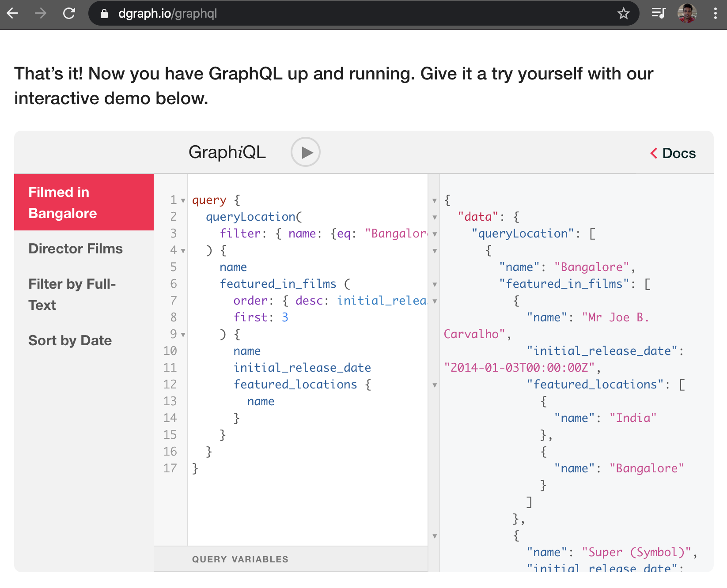Click "filter:" on editor line 3
Viewport: 727px width, 588px height.
243,234
